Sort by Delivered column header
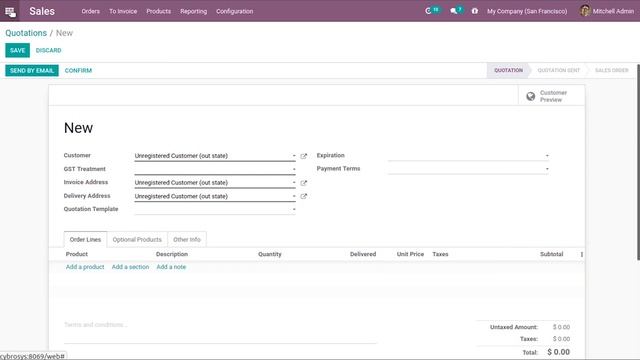This screenshot has height=360, width=640. click(x=363, y=254)
